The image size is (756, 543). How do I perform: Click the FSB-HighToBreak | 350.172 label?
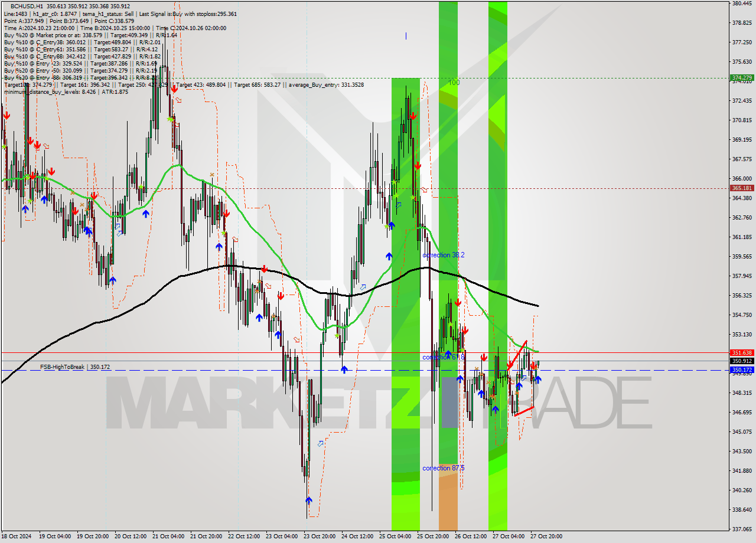pos(75,367)
